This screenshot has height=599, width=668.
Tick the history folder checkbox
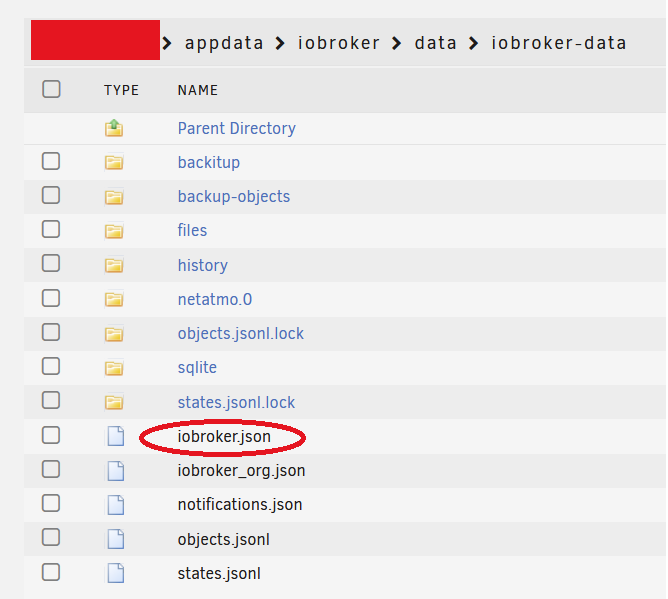coord(51,263)
